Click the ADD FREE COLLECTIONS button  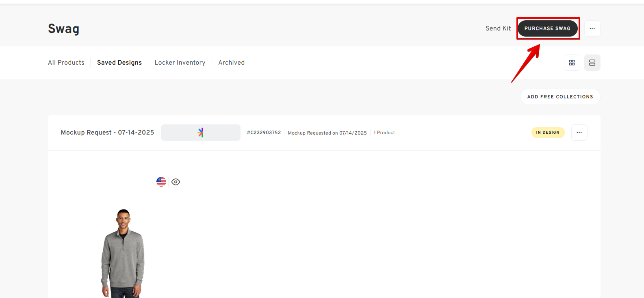pos(560,97)
